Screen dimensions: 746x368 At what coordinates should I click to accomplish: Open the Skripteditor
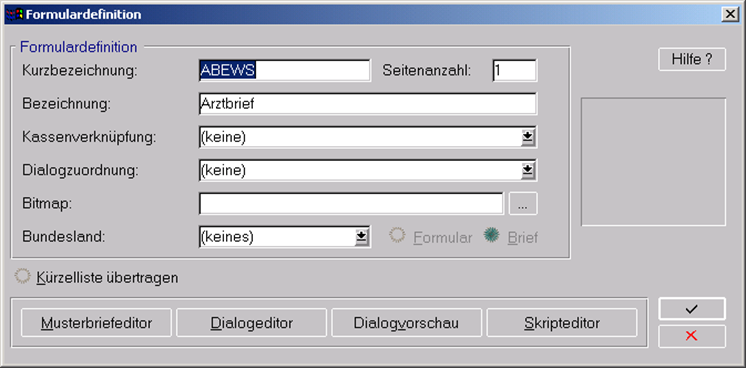(x=562, y=323)
